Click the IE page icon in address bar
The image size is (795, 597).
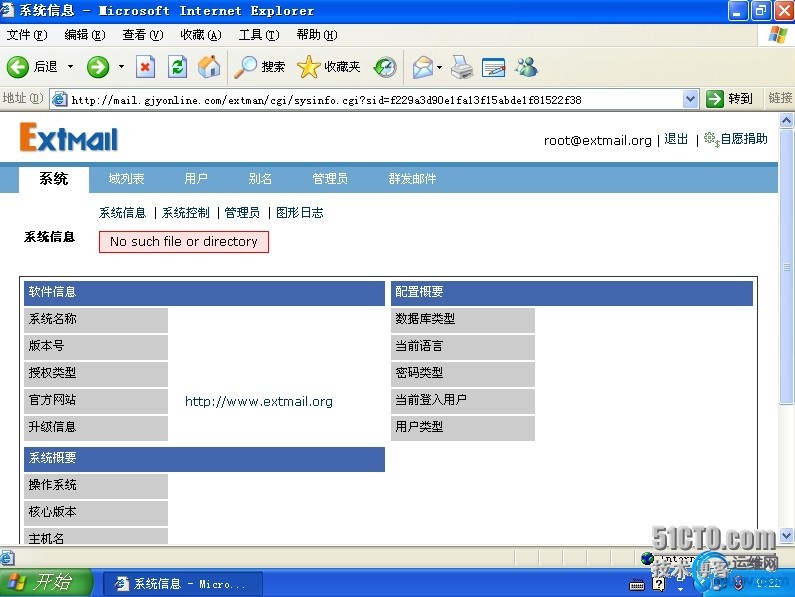pyautogui.click(x=60, y=99)
